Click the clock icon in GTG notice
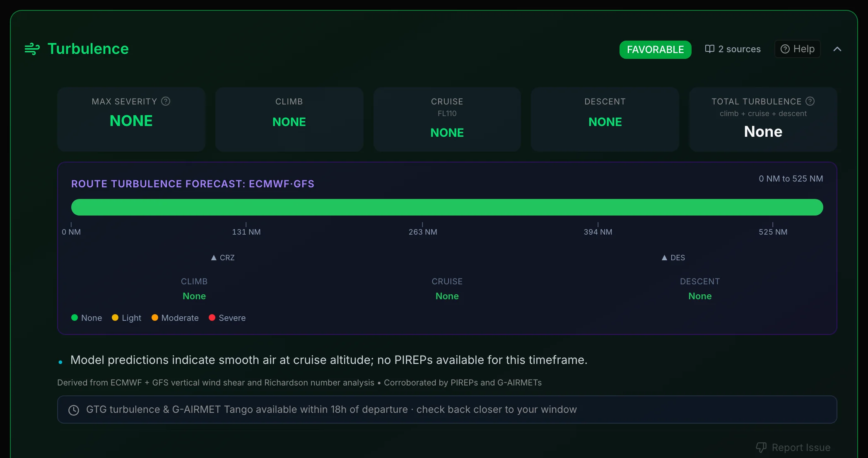 pyautogui.click(x=74, y=410)
